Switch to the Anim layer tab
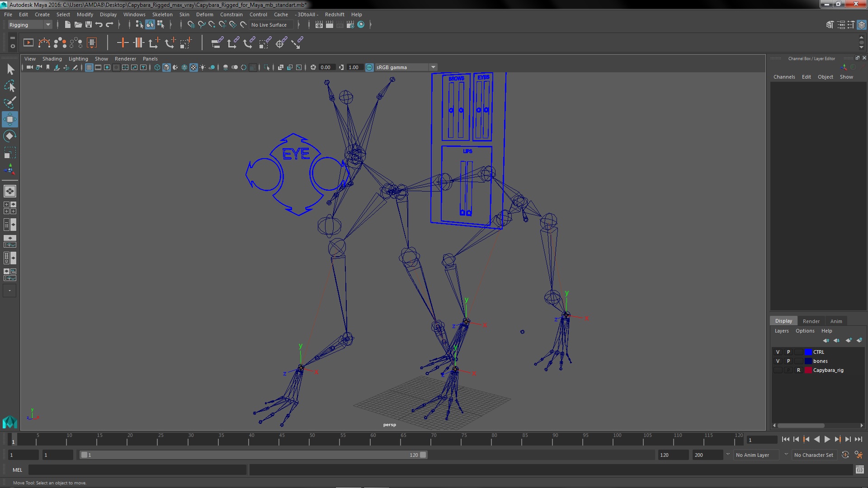The height and width of the screenshot is (488, 868). (836, 321)
